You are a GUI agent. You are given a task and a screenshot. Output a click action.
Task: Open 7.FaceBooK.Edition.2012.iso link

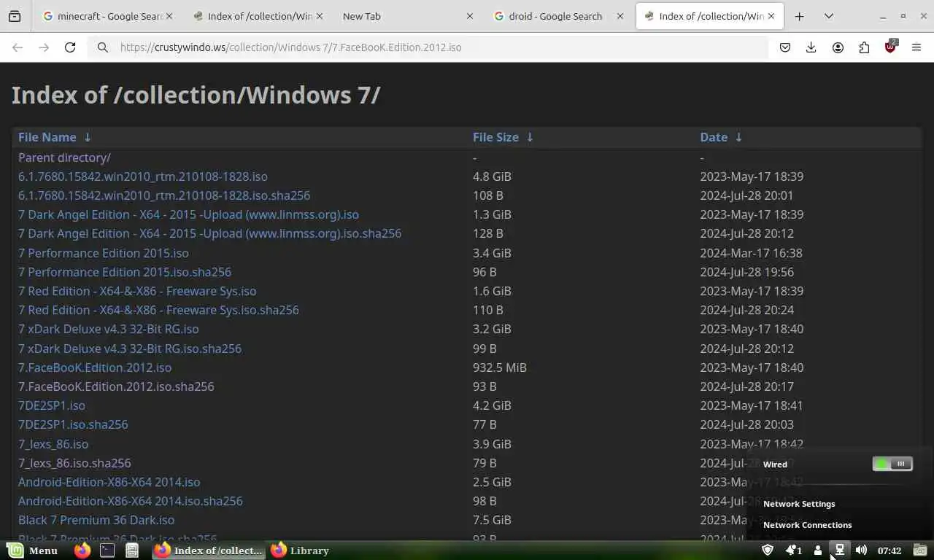(x=95, y=367)
